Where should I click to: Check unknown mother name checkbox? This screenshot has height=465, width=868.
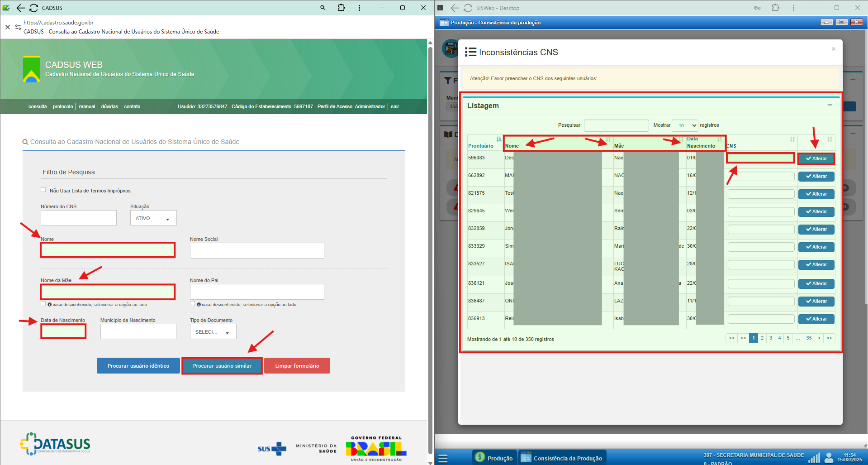(43, 304)
